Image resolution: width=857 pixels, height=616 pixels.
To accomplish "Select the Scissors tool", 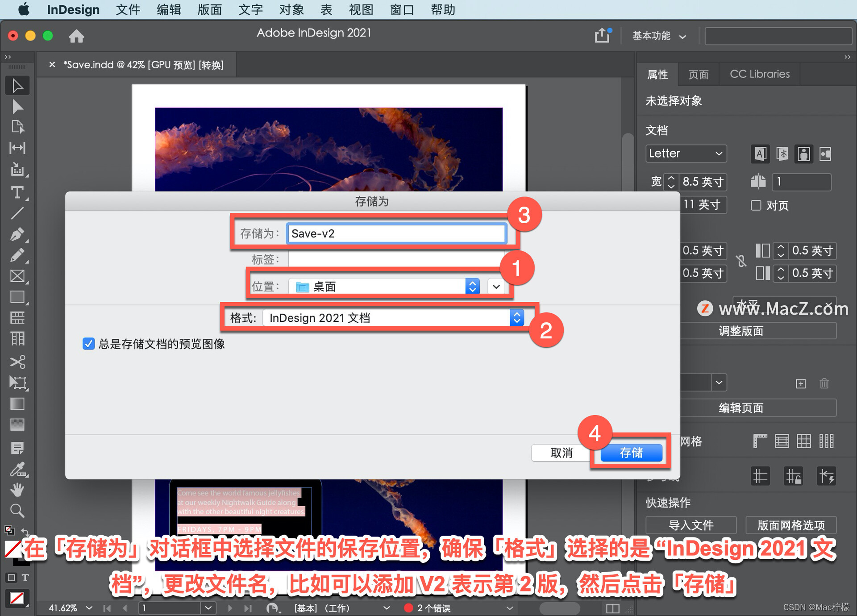I will tap(17, 361).
